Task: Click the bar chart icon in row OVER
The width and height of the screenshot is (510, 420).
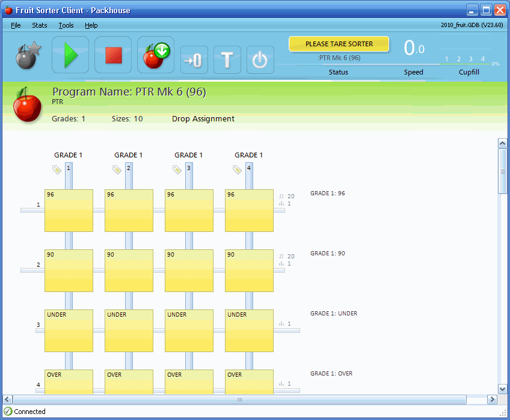Action: pos(281,383)
